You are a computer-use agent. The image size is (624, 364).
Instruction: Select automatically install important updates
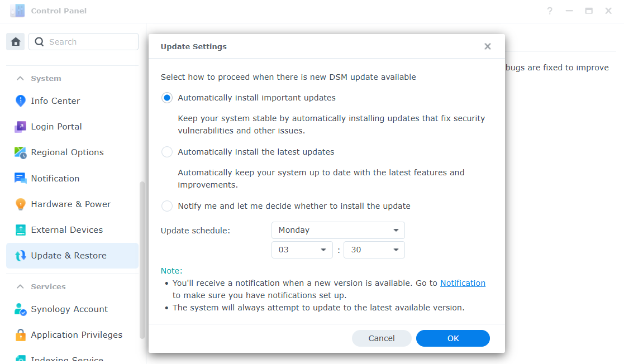pyautogui.click(x=166, y=97)
